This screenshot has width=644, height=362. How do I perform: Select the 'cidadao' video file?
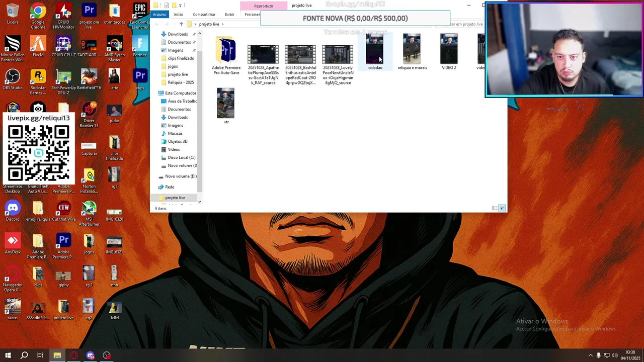[x=375, y=52]
